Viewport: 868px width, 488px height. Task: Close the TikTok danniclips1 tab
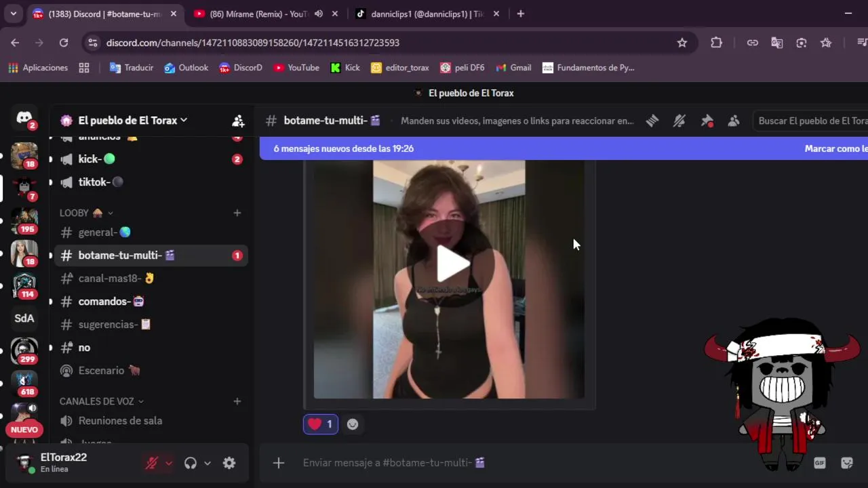(x=496, y=14)
